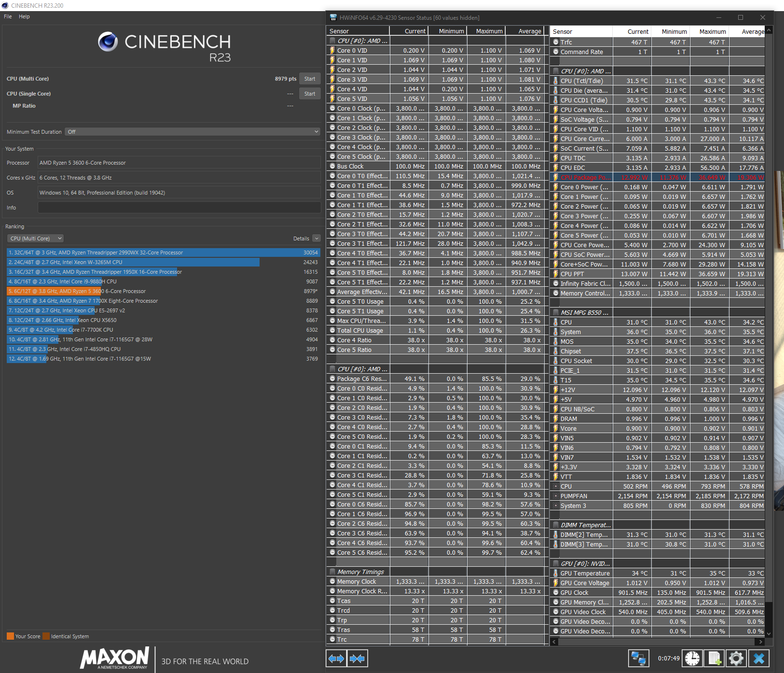The height and width of the screenshot is (673, 784).
Task: Click the thermometer icon beside CPU (Tctl/Tdie)
Action: point(555,81)
